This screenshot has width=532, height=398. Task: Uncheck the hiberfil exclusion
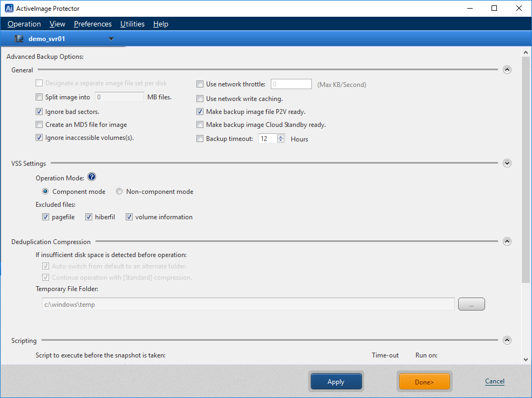[x=88, y=217]
